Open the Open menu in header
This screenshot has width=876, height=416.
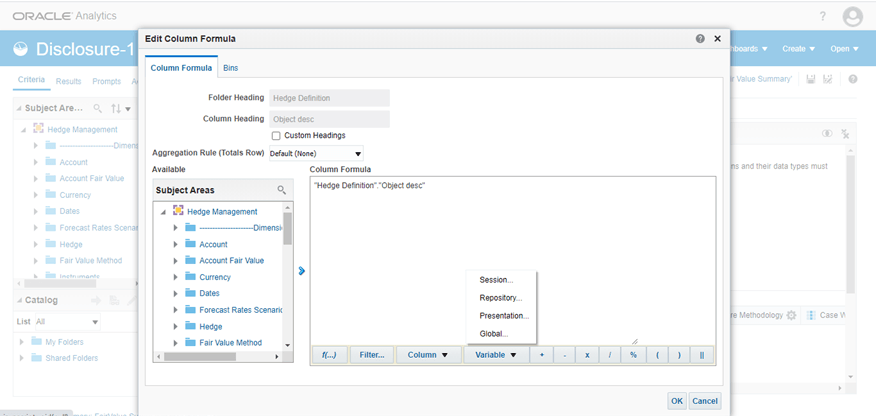coord(844,49)
